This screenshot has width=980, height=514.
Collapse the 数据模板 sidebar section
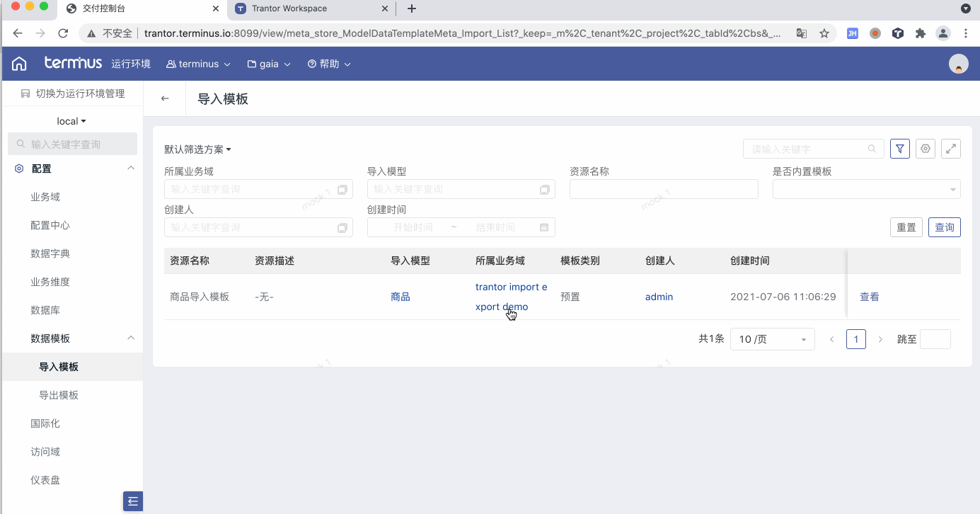coord(130,338)
